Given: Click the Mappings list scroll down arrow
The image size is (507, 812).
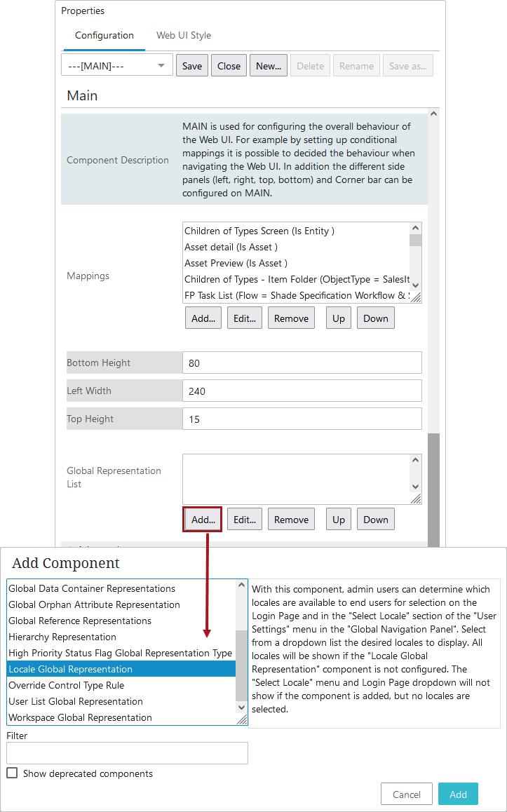Looking at the screenshot, I should click(415, 285).
